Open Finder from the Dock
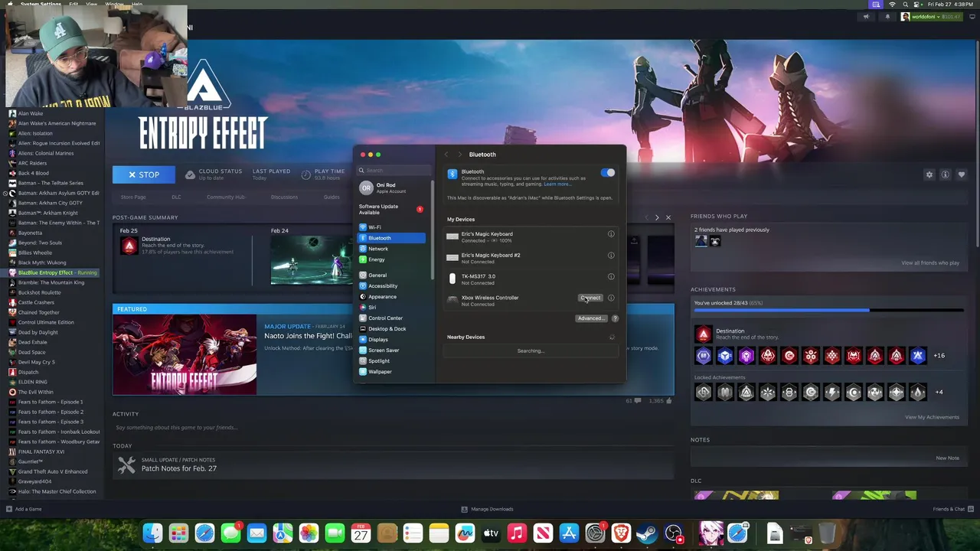980x551 pixels. (x=152, y=533)
